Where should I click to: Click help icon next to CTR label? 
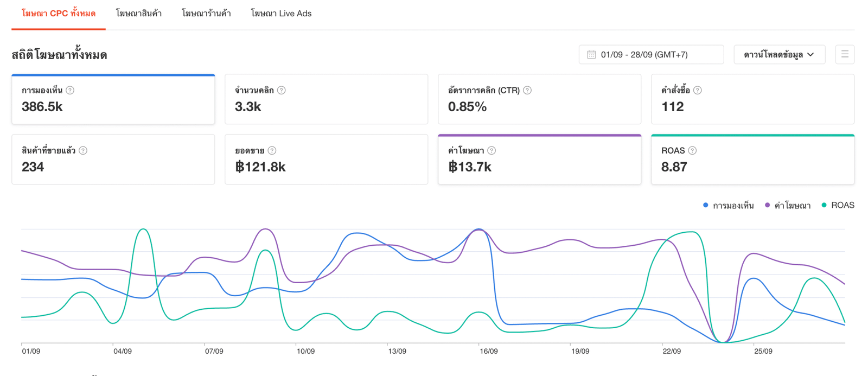pos(527,91)
